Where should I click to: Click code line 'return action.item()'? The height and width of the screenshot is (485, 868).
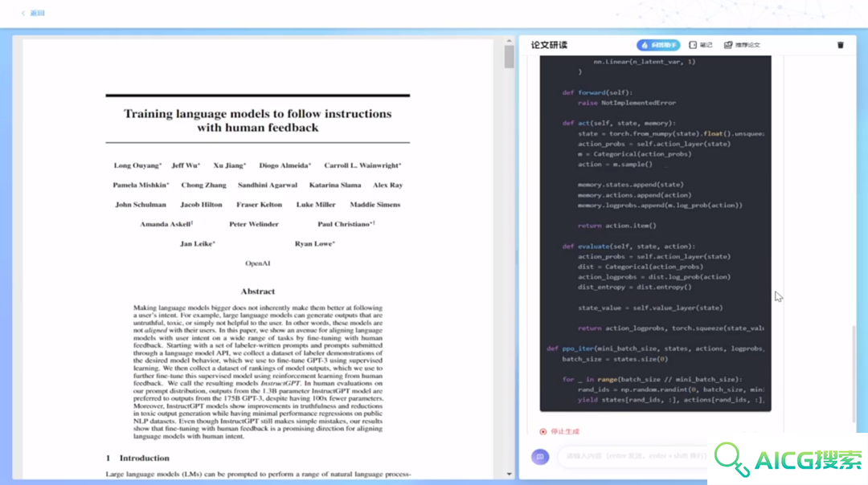coord(616,226)
